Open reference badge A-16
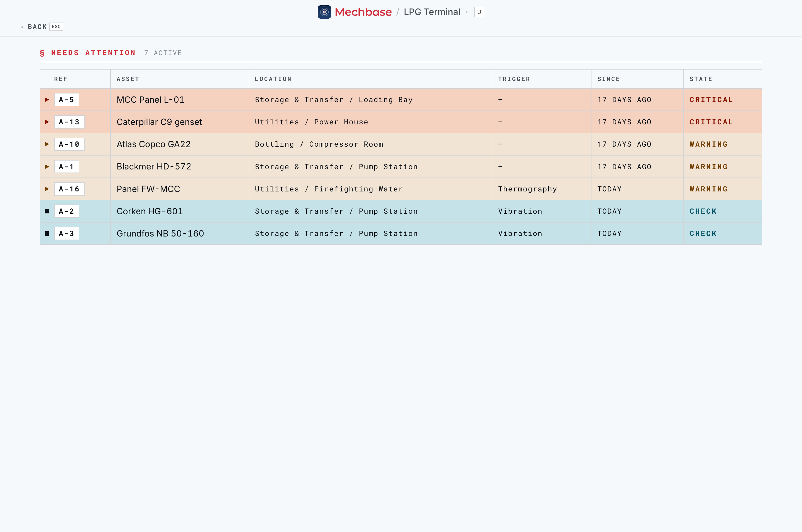This screenshot has width=802, height=532. click(69, 189)
